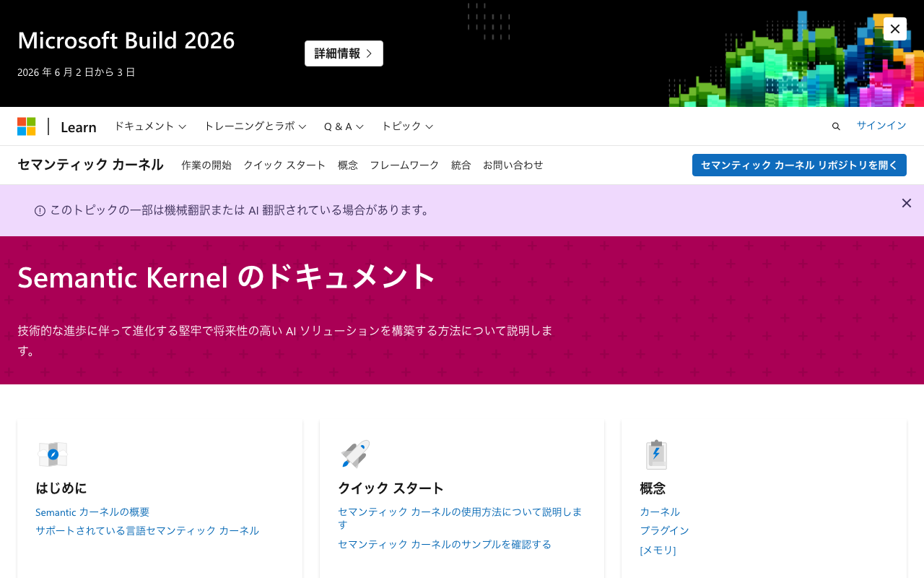Click the 概念 card heading
The image size is (924, 578).
[653, 488]
